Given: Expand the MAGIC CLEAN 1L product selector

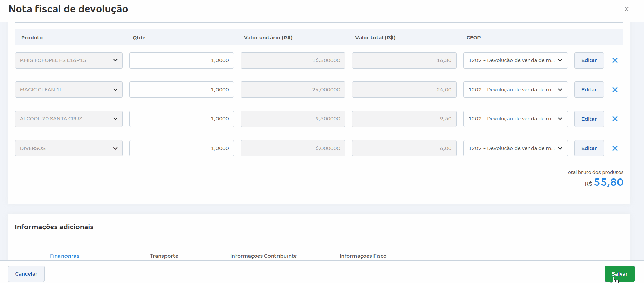Looking at the screenshot, I should pyautogui.click(x=69, y=90).
